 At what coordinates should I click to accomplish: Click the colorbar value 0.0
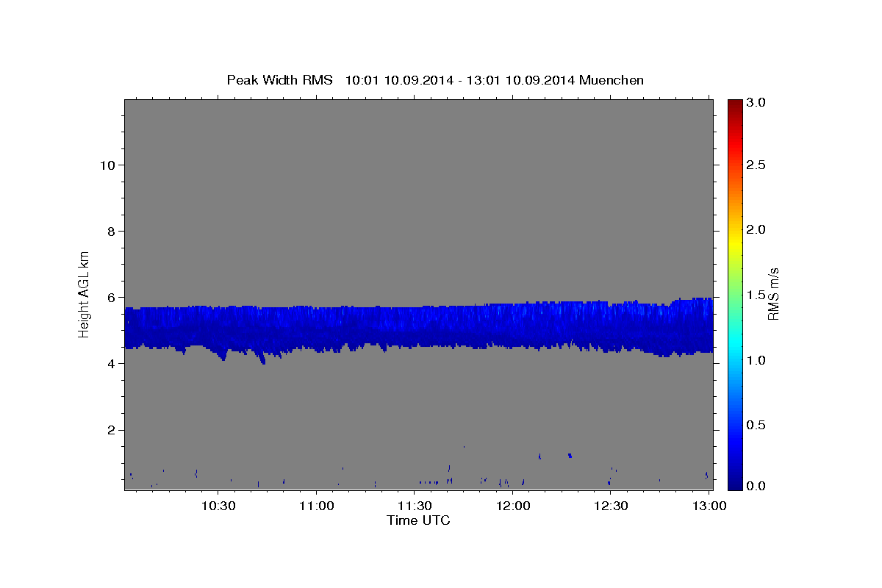point(756,487)
